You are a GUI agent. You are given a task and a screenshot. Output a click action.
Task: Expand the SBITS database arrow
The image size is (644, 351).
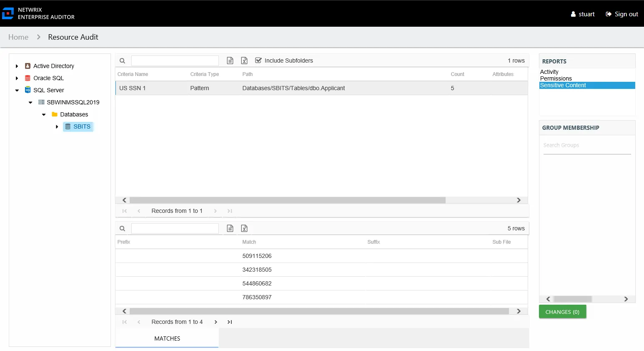click(57, 126)
